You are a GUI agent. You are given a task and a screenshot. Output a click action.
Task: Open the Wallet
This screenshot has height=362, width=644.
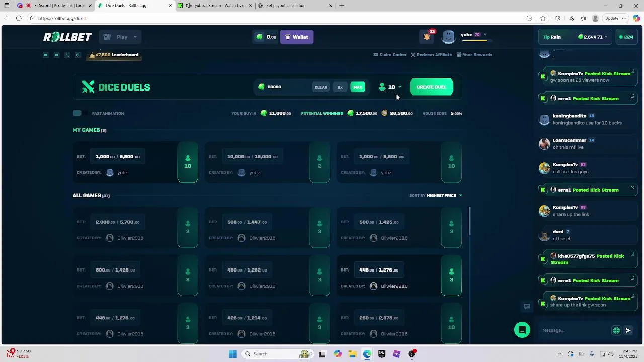[x=297, y=37]
